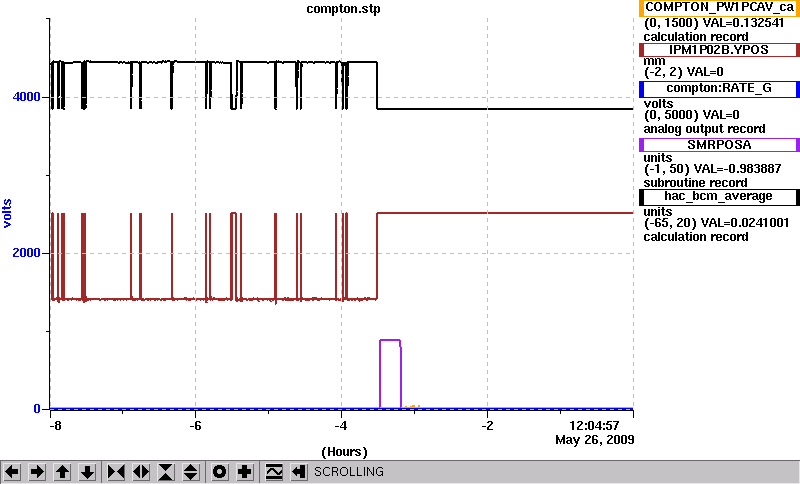The image size is (800, 484).
Task: Click the vertical zoom-out icon
Action: click(x=191, y=472)
